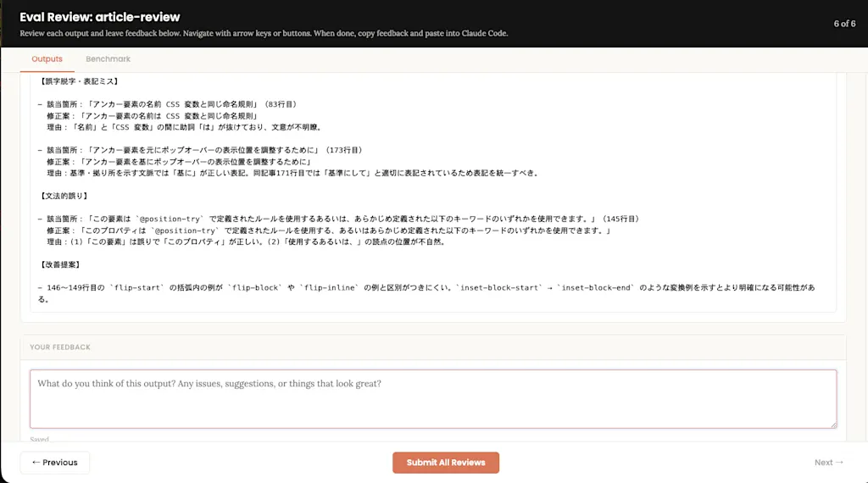Go back with the Previous button

click(x=55, y=463)
